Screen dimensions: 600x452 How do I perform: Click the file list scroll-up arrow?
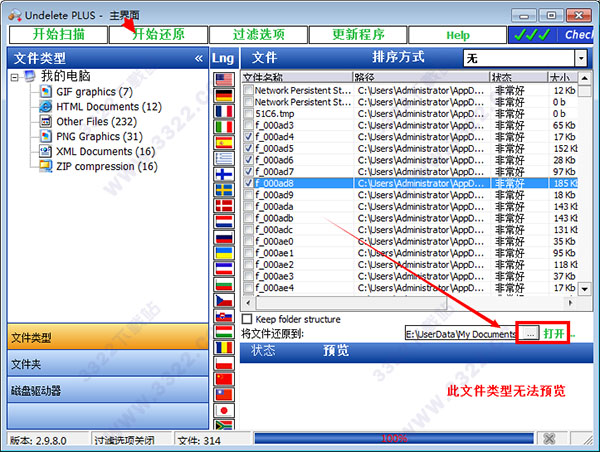point(584,78)
